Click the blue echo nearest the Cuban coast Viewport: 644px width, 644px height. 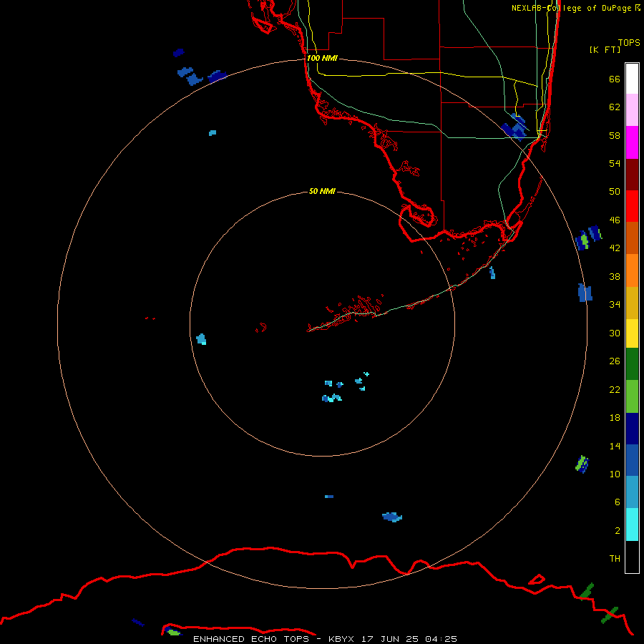tap(392, 517)
